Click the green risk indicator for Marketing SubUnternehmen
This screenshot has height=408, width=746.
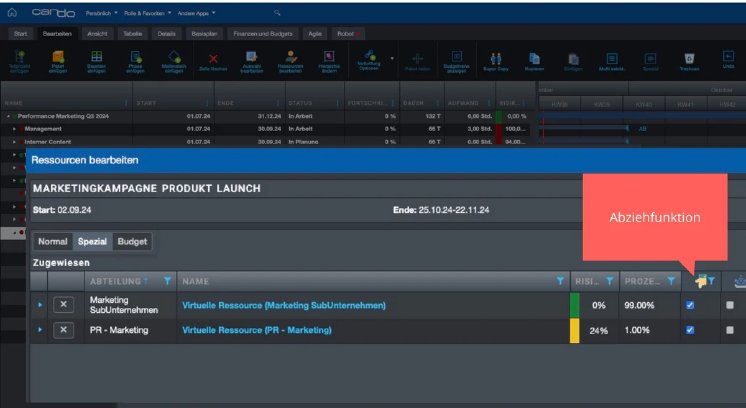tap(575, 305)
